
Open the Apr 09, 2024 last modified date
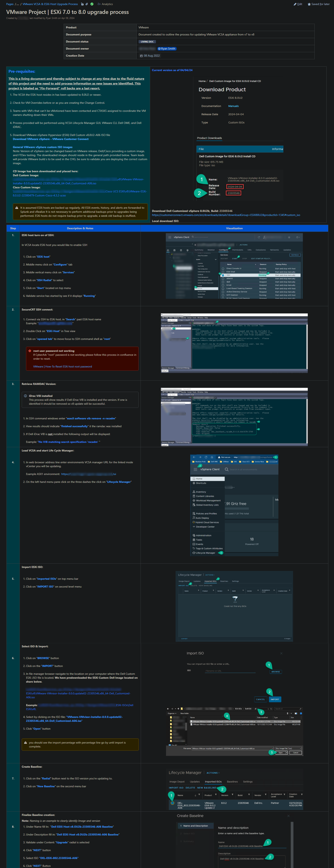pos(68,18)
